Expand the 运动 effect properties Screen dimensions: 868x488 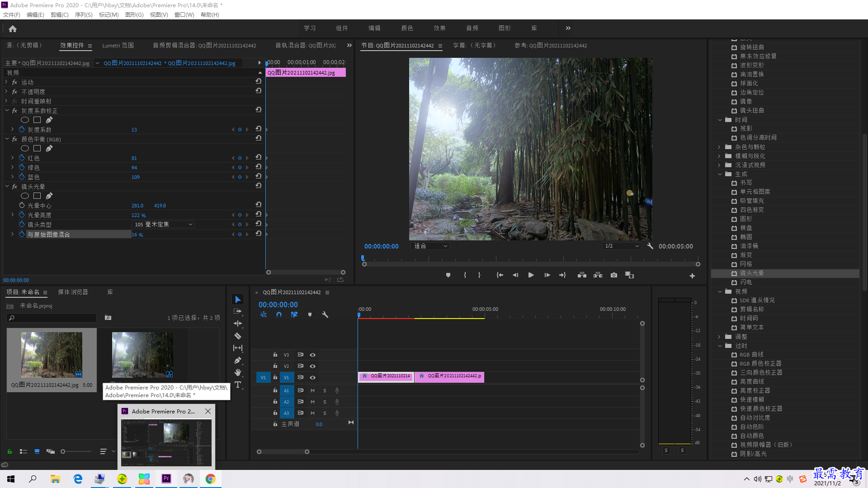[6, 82]
